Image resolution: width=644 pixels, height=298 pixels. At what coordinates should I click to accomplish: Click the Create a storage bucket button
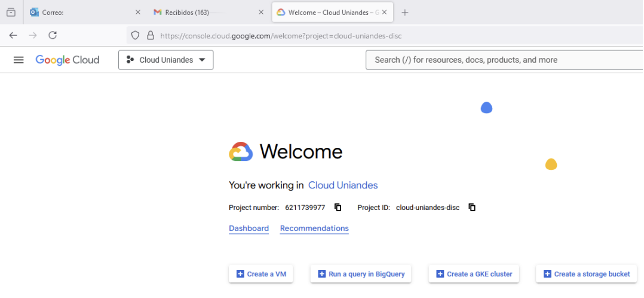[587, 274]
